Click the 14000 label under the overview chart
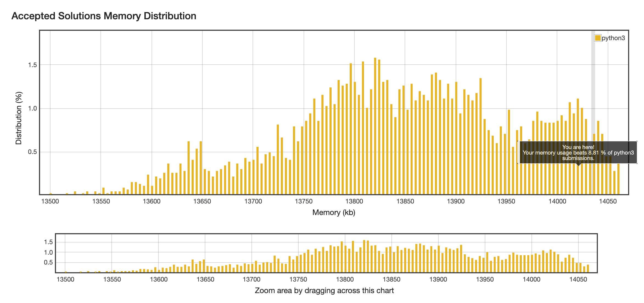The height and width of the screenshot is (303, 644). click(531, 280)
